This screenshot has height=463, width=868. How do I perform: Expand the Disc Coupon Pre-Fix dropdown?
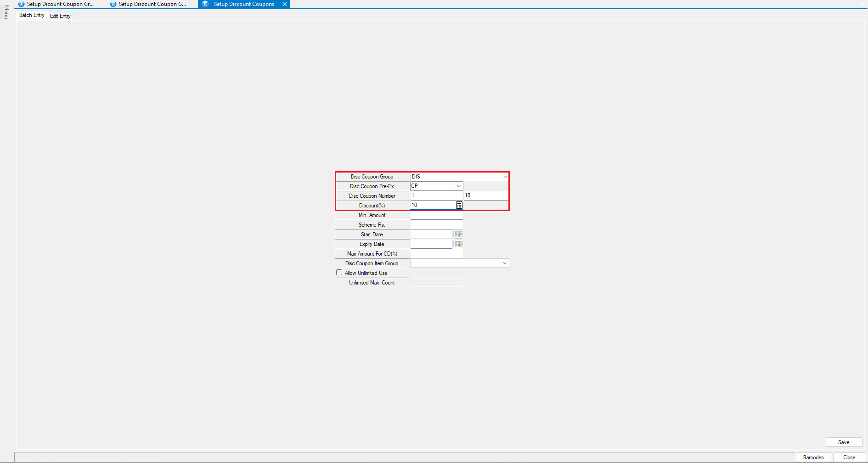point(459,186)
